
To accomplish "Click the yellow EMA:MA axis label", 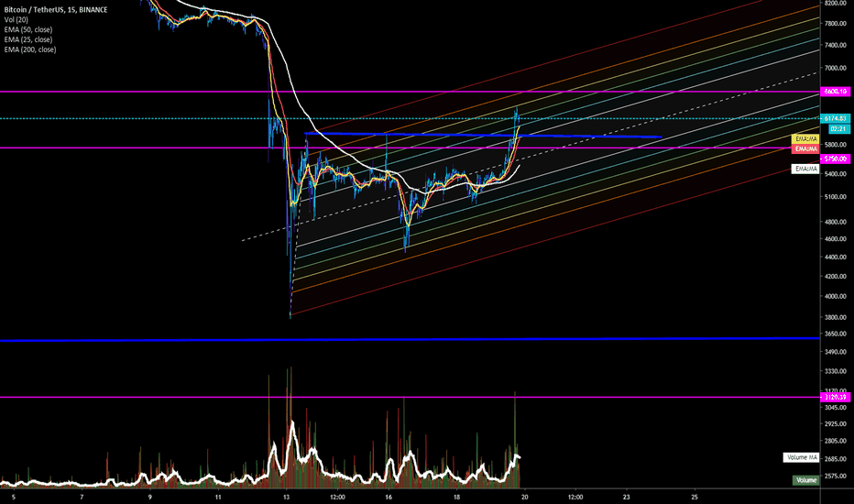I will (805, 139).
